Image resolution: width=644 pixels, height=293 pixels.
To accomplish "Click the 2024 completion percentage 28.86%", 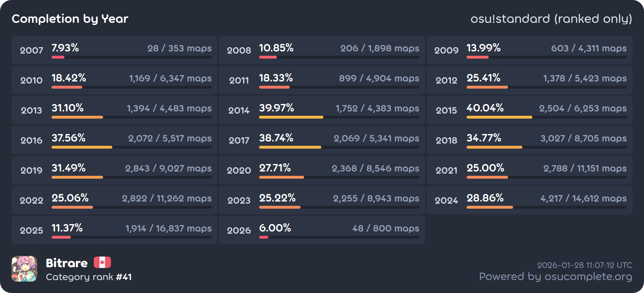I will [x=485, y=198].
